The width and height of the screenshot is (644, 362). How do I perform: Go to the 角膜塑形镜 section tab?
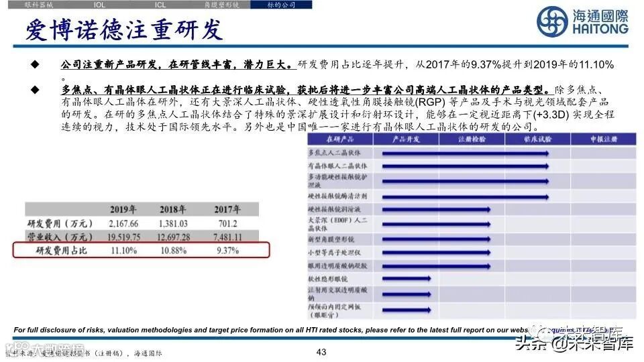click(x=221, y=5)
